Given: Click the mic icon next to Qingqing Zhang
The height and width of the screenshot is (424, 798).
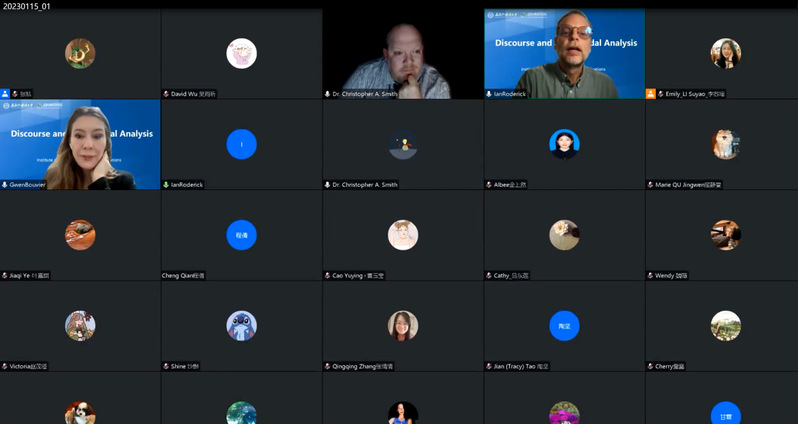Looking at the screenshot, I should click(328, 366).
